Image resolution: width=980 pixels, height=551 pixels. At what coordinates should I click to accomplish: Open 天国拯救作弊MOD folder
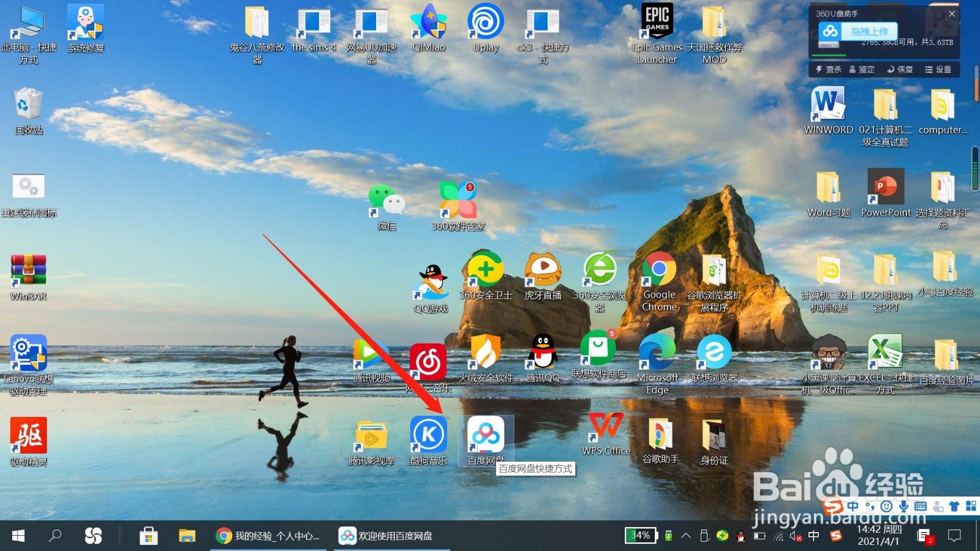tap(714, 36)
